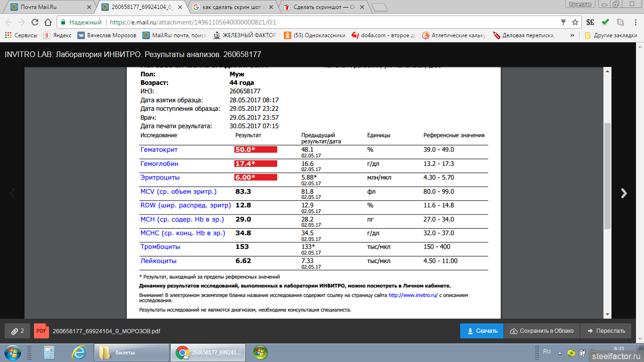
Task: Click the 260658177_69924104_0_МОРОЗОВ.pdf filename
Action: pyautogui.click(x=106, y=331)
